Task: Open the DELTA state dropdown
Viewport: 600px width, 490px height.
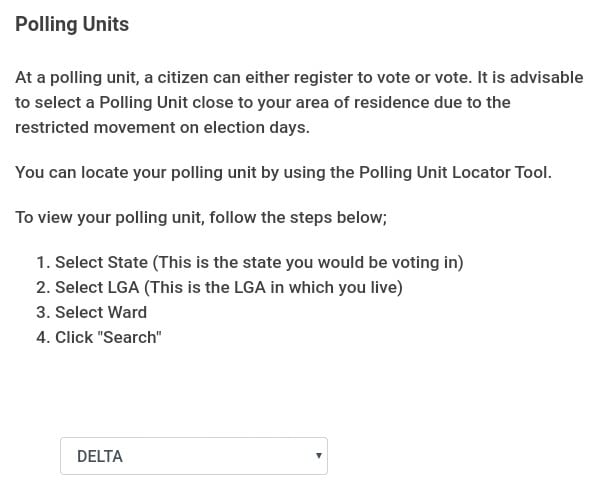Action: pyautogui.click(x=194, y=456)
